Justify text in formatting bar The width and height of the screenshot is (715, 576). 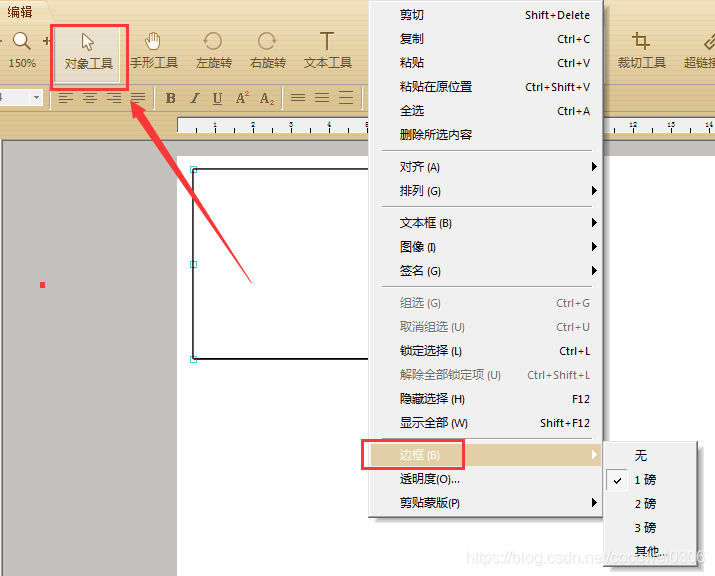[138, 98]
